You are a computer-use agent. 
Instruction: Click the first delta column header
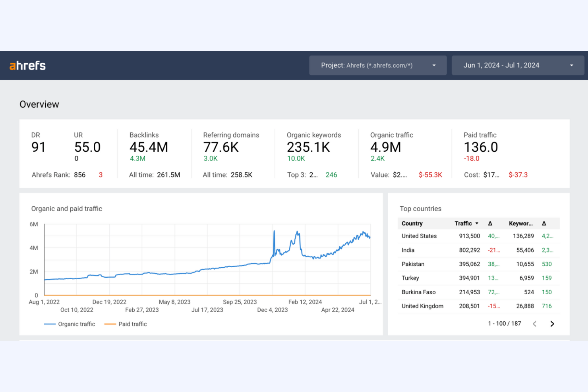point(490,223)
